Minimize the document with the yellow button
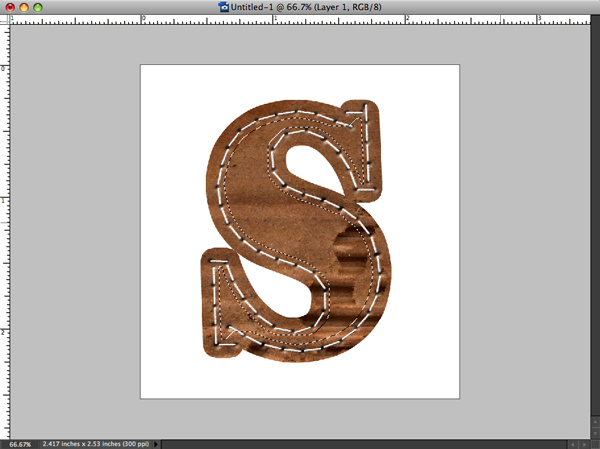 pos(25,7)
